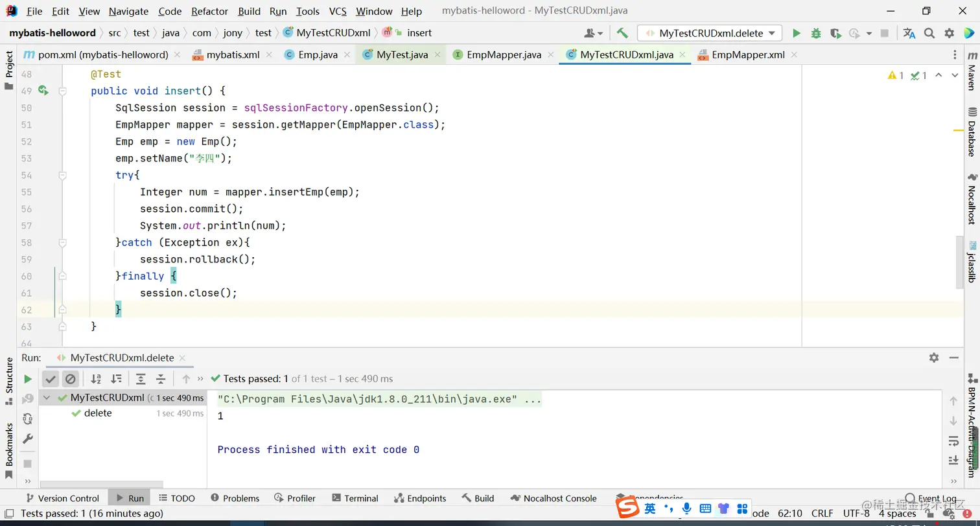
Task: Jump to previous highlighted error arrow
Action: (939, 76)
